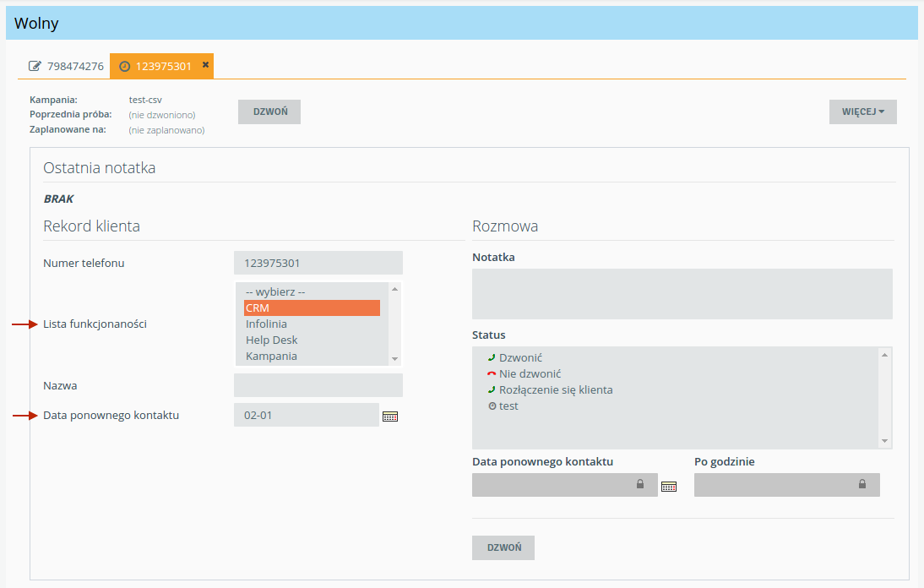
Task: Click phone icon beside Rozłączenie się klienta
Action: (492, 389)
